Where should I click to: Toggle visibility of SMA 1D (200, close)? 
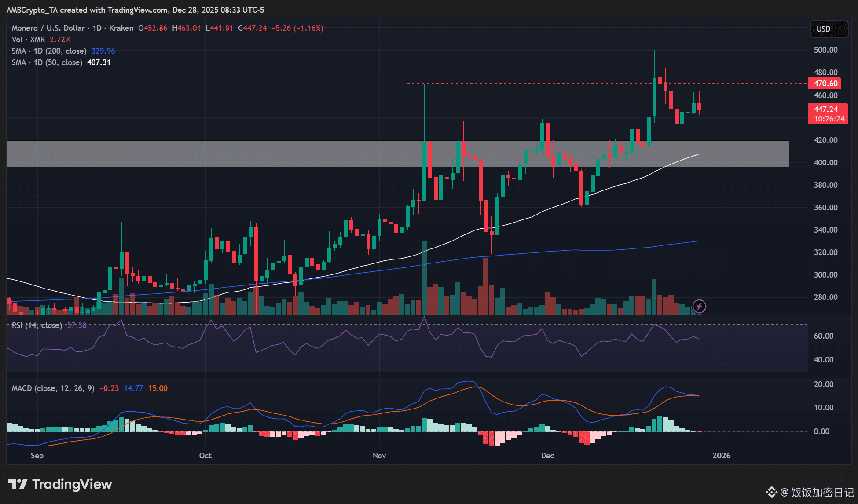pos(48,51)
